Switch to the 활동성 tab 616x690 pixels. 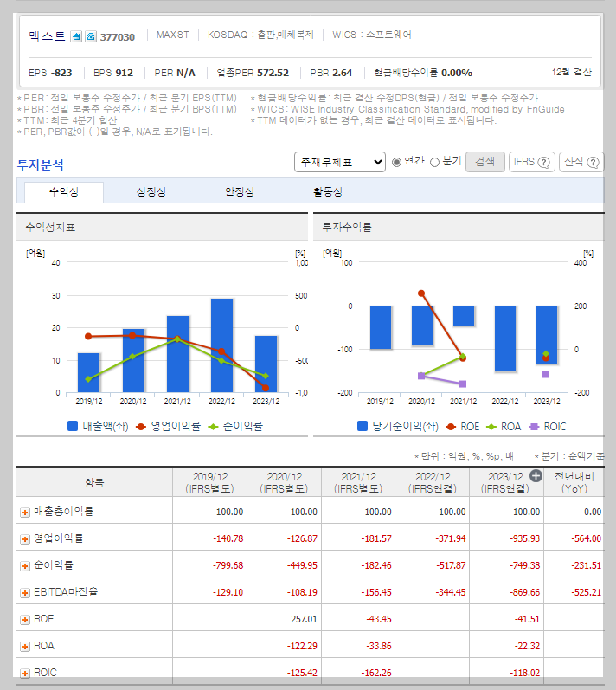tap(328, 192)
